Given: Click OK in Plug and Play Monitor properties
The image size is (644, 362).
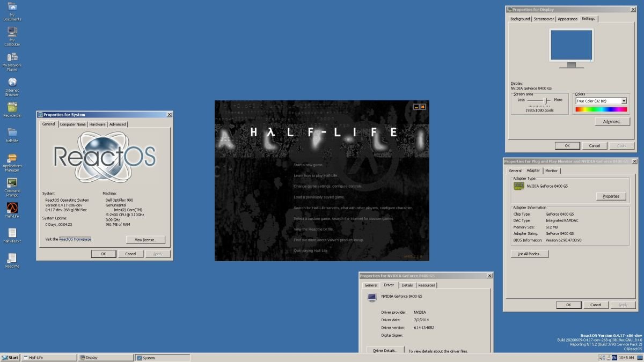Looking at the screenshot, I should click(568, 305).
